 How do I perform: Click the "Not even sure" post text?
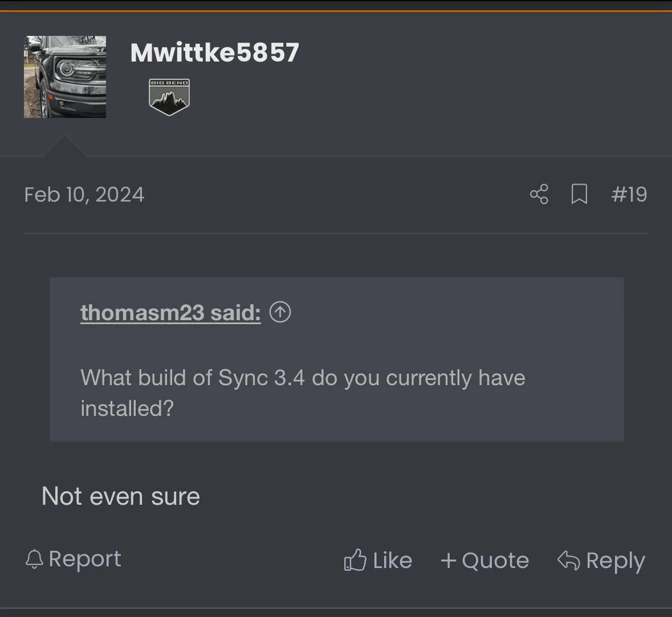coord(121,496)
